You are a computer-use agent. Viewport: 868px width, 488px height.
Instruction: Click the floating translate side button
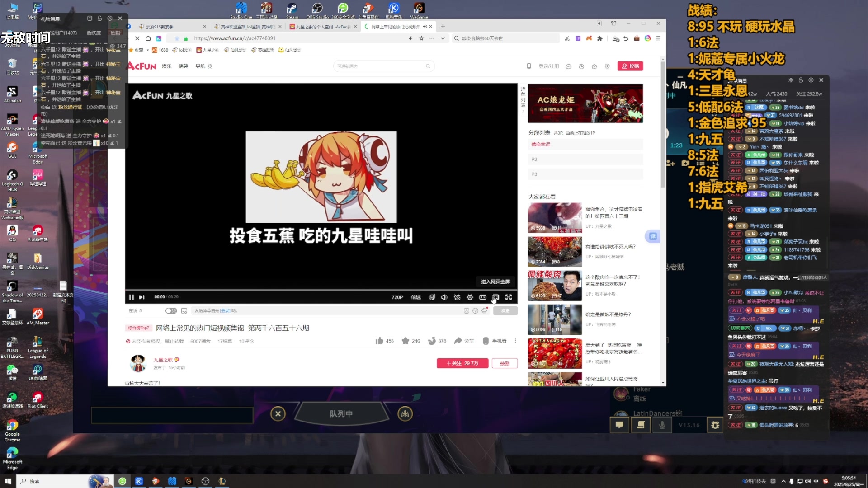653,236
